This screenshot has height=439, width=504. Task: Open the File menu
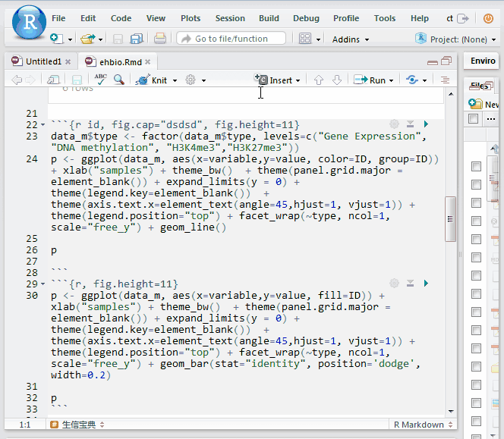click(58, 18)
